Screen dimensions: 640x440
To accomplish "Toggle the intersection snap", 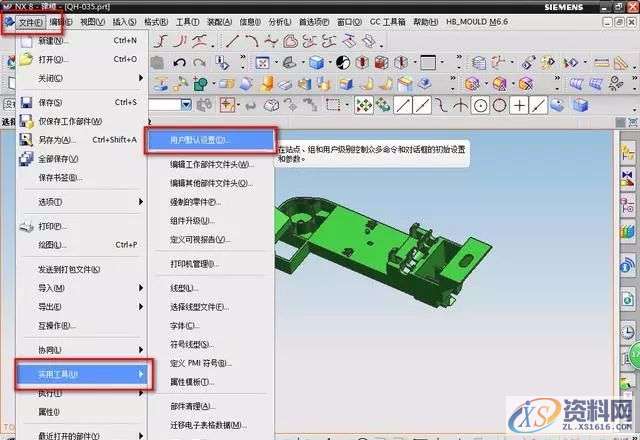I will pos(460,105).
